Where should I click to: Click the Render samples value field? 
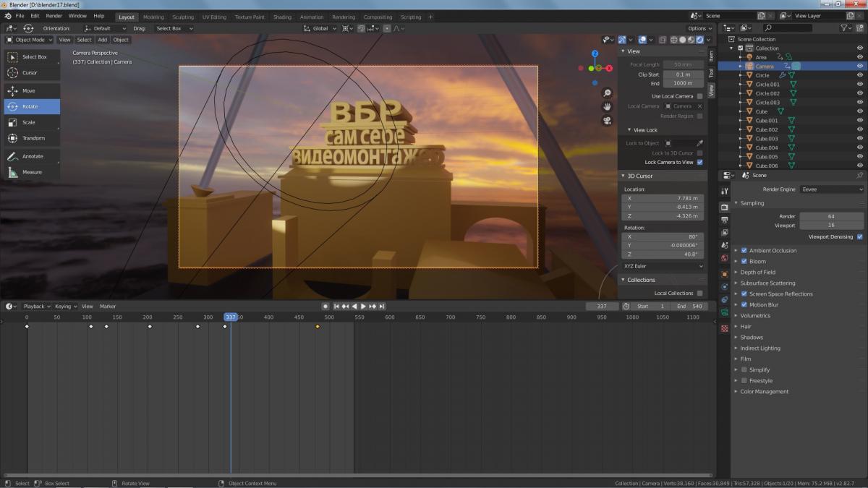pyautogui.click(x=831, y=216)
